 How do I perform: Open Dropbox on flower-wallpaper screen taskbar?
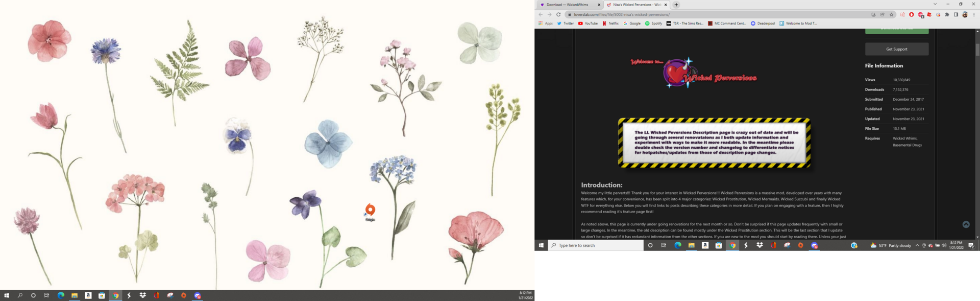142,295
